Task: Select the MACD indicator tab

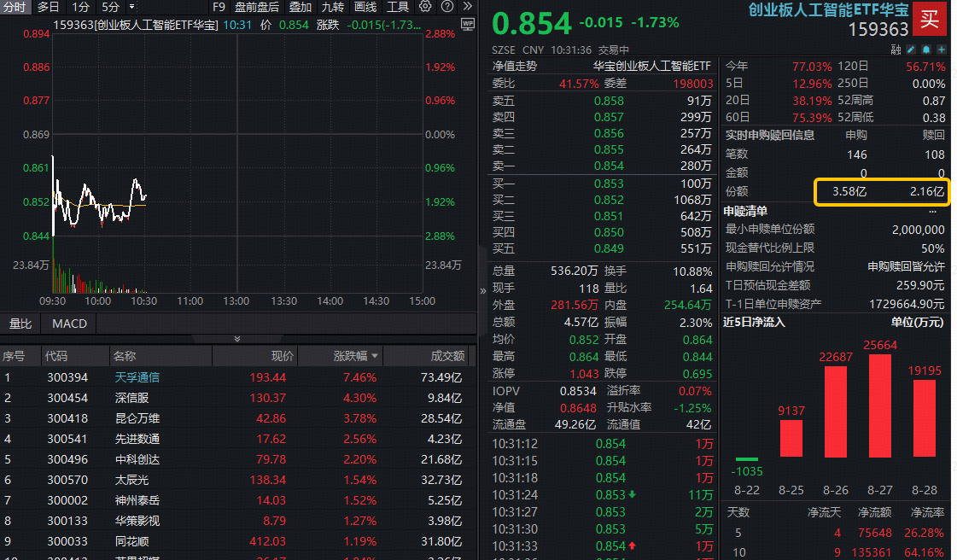Action: (69, 324)
